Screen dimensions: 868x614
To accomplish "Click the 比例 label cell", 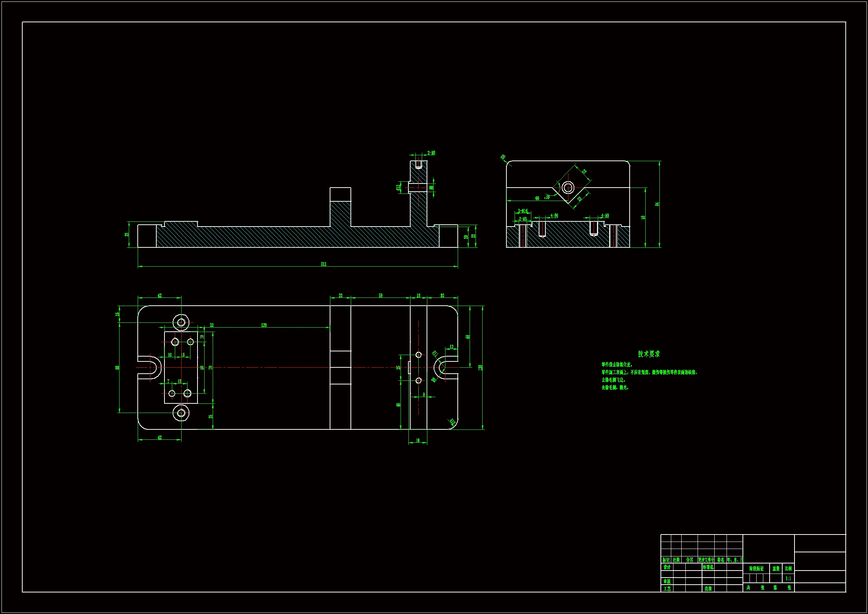I will click(788, 569).
